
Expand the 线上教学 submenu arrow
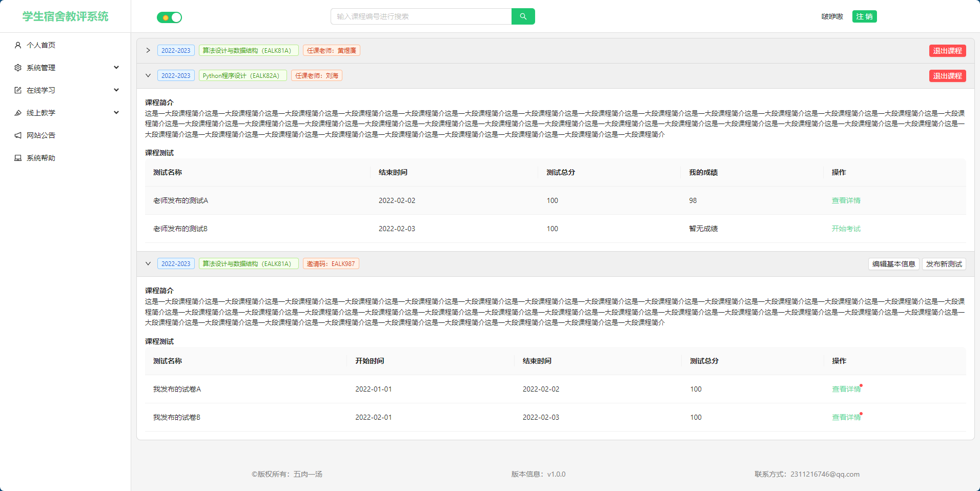click(x=116, y=113)
